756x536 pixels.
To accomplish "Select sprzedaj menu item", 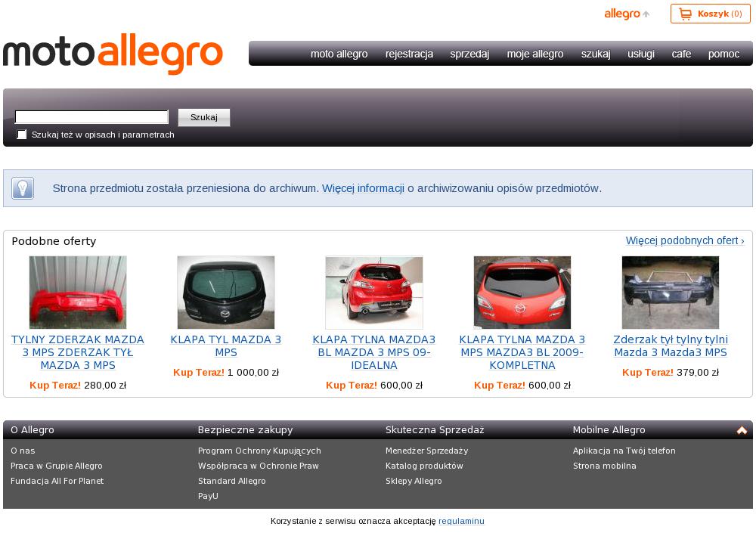I will [x=469, y=54].
